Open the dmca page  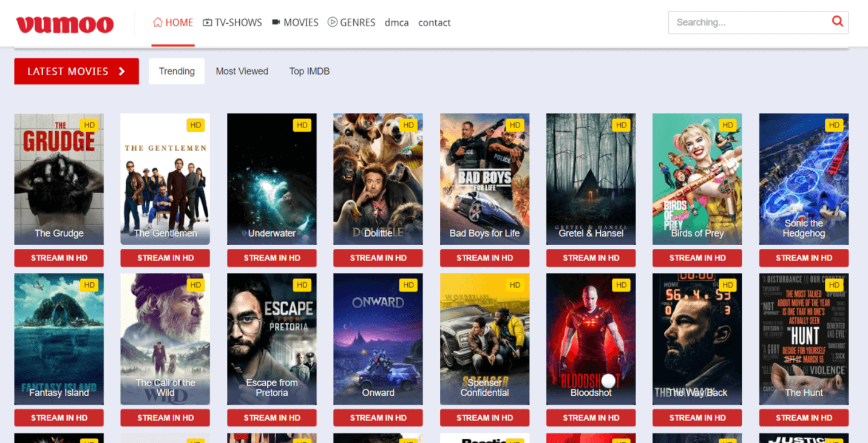pos(397,22)
